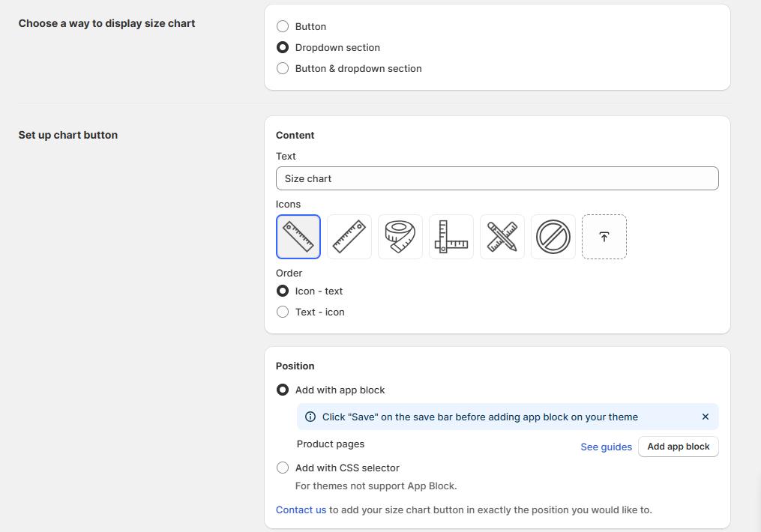Screen dimensions: 761x532
Task: Click the Product pages label
Action: click(331, 444)
